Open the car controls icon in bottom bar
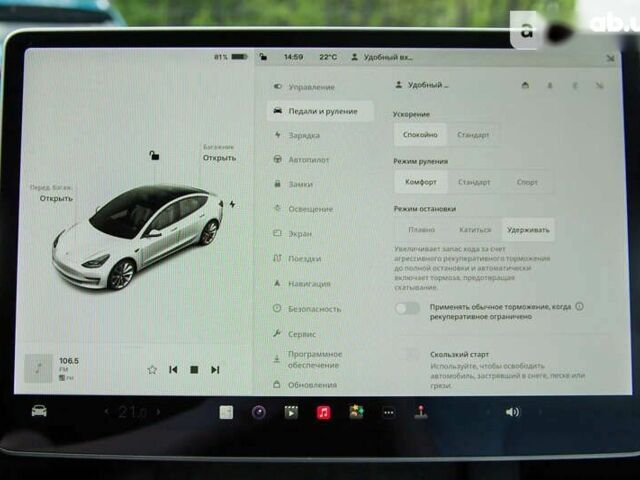640x480 pixels. pyautogui.click(x=39, y=411)
